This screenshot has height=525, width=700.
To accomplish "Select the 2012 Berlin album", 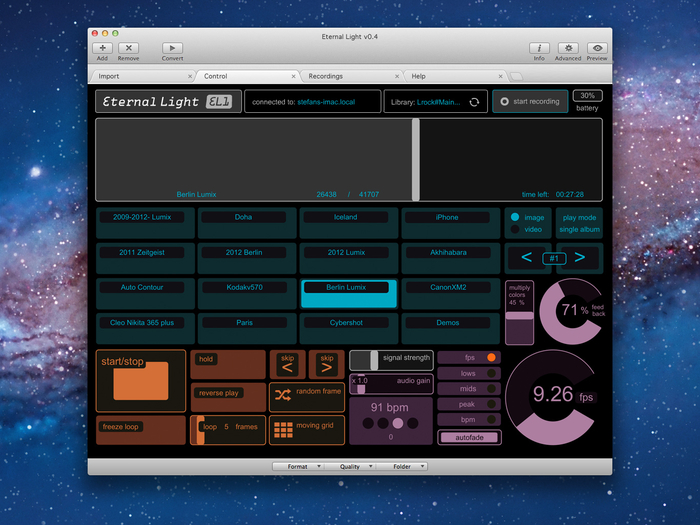I will tap(247, 258).
